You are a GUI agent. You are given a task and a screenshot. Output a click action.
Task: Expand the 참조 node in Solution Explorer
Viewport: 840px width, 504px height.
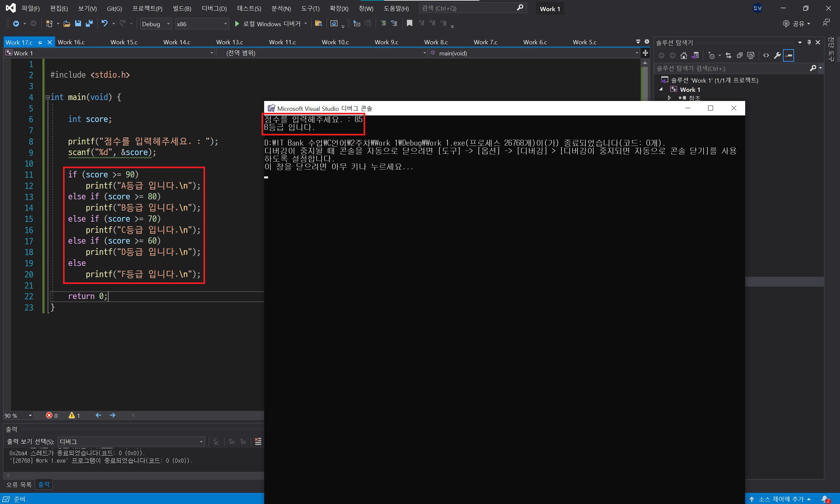[x=669, y=98]
